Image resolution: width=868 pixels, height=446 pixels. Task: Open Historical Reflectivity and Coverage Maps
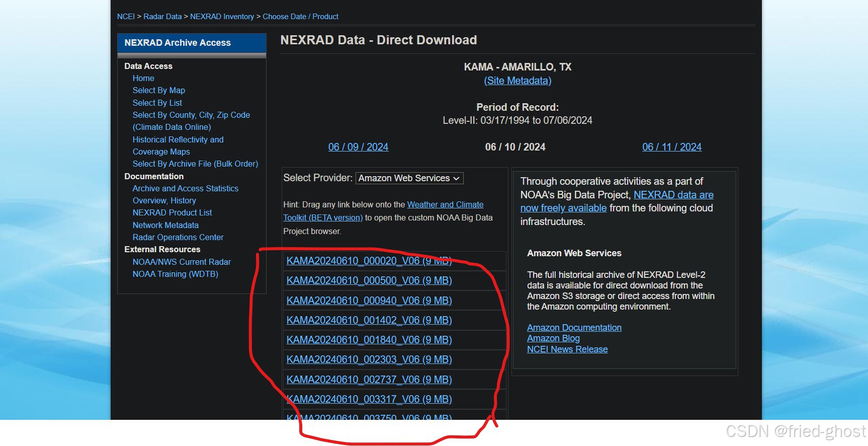pos(178,145)
